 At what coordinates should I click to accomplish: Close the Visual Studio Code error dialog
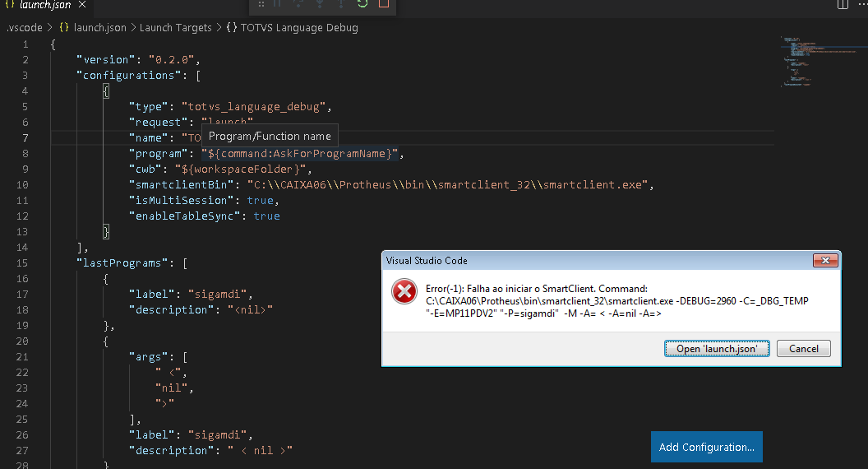click(x=824, y=261)
